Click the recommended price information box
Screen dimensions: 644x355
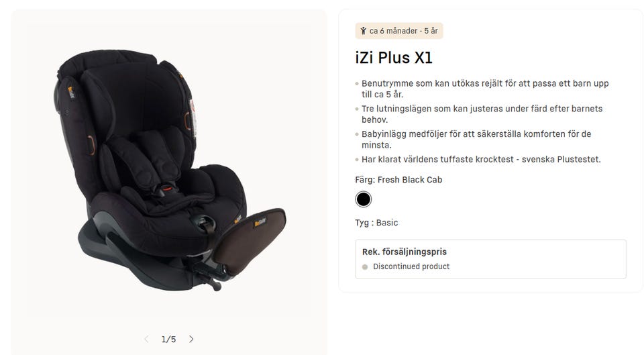click(x=490, y=259)
